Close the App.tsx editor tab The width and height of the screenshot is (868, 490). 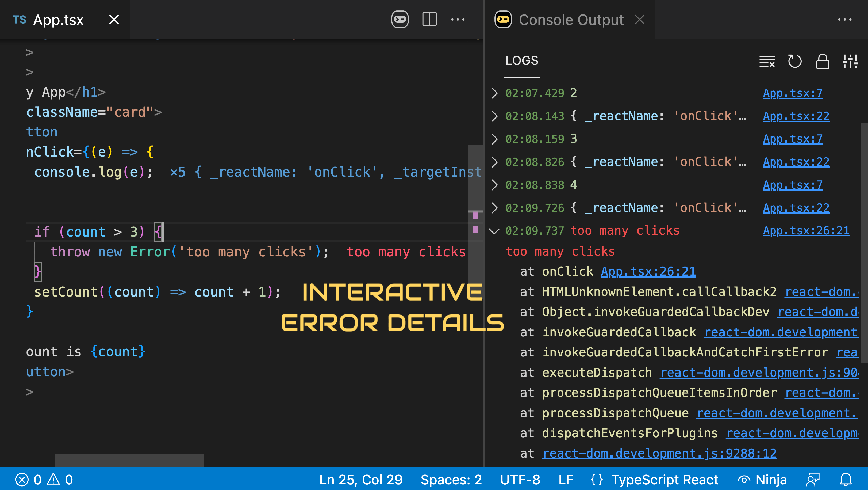114,20
